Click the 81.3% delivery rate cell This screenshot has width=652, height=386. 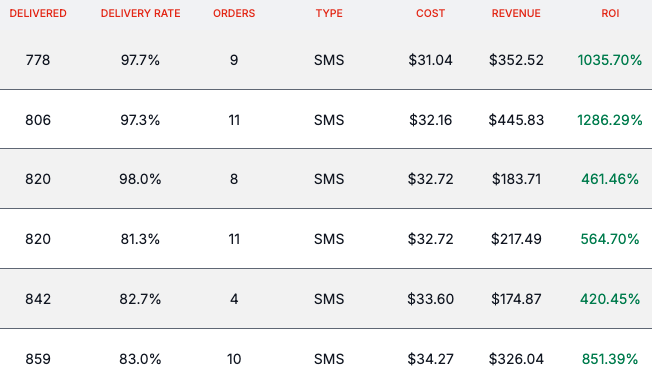(x=140, y=239)
